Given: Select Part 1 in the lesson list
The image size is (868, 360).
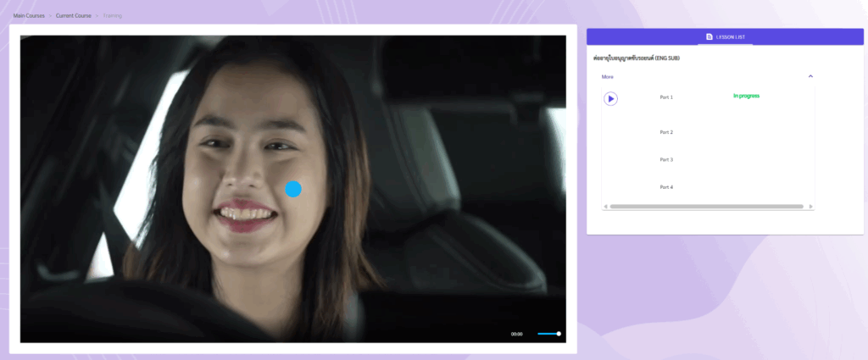Looking at the screenshot, I should [x=666, y=97].
